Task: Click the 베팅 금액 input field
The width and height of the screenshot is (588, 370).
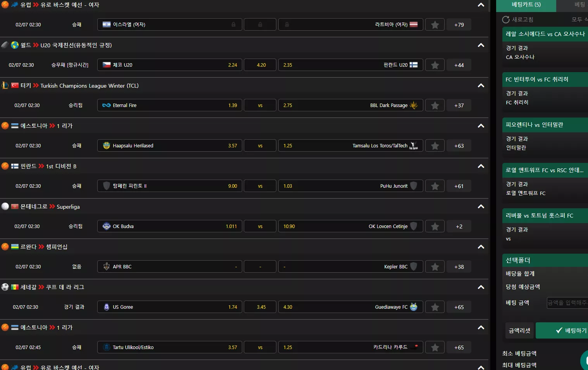Action: pyautogui.click(x=567, y=303)
